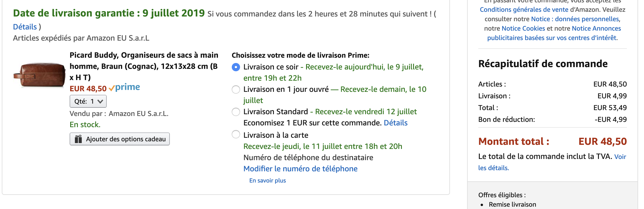Click the Picard Buddy product title
644x209 pixels.
coord(144,66)
